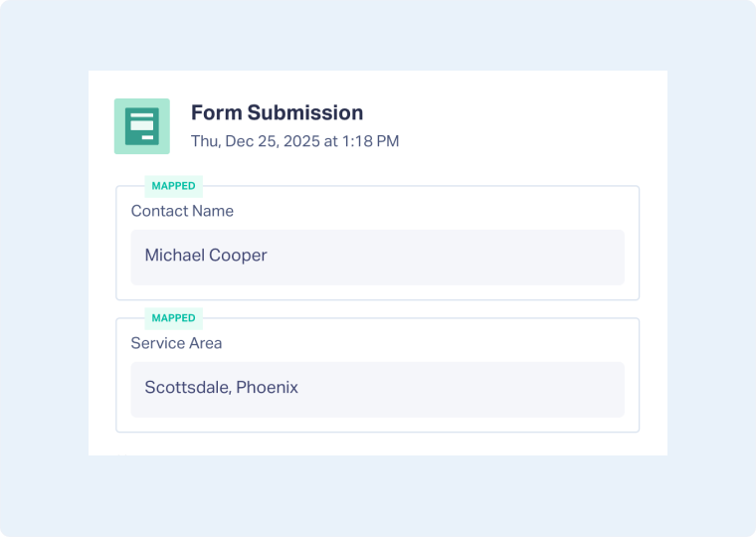The height and width of the screenshot is (537, 756).
Task: Click the MAPPED badge above Contact Name
Action: tap(173, 186)
